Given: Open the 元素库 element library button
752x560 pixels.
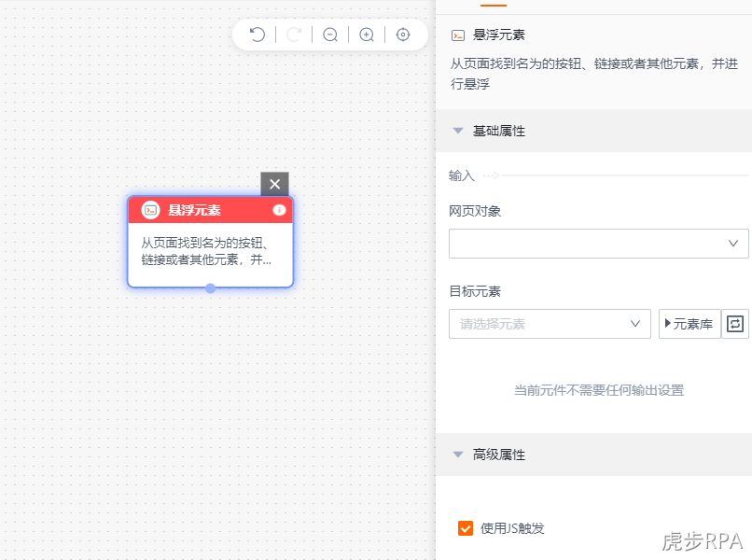Looking at the screenshot, I should (689, 324).
